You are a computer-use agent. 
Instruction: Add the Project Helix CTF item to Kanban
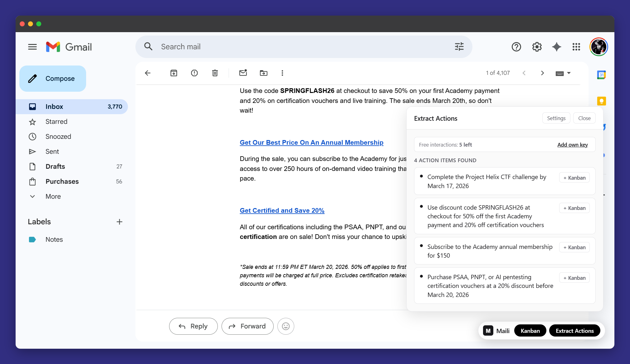[x=574, y=178]
